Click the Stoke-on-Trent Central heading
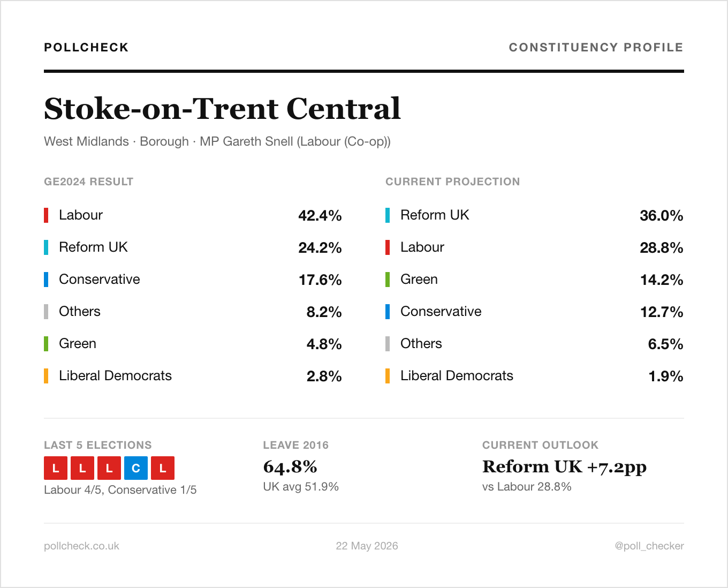The height and width of the screenshot is (588, 728). pos(222,109)
